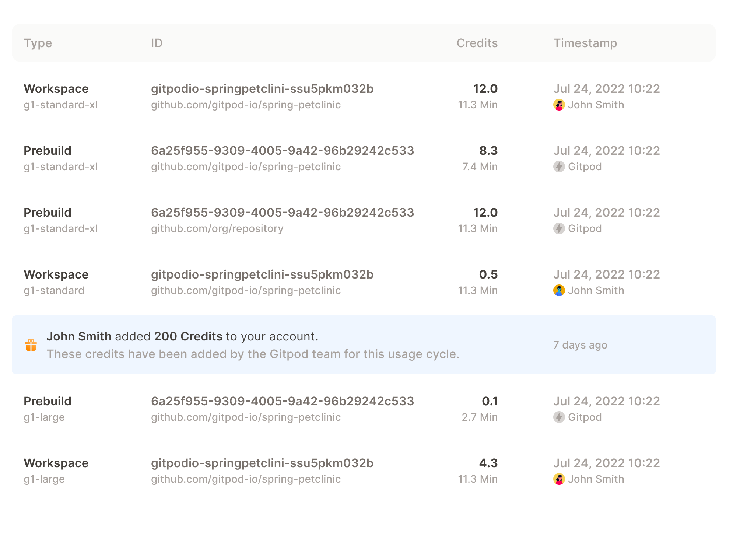Image resolution: width=733 pixels, height=560 pixels.
Task: Click John Smith avatar in g1-standard Workspace row
Action: 559,291
